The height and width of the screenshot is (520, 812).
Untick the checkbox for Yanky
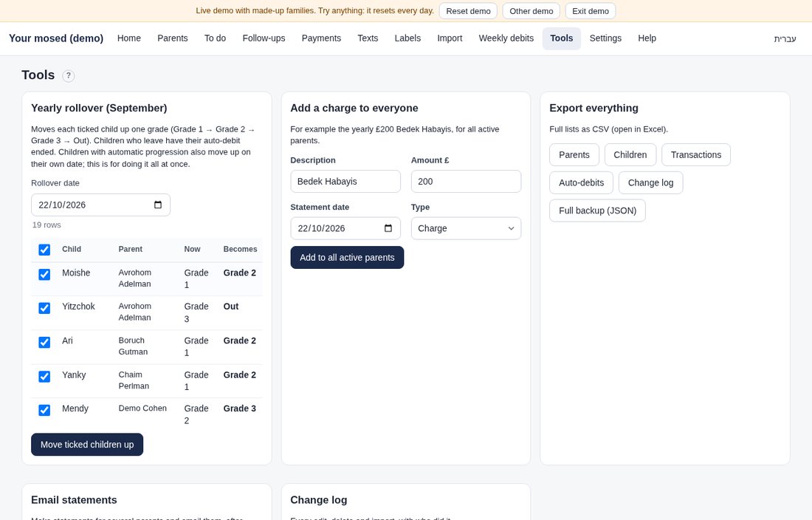click(x=44, y=376)
